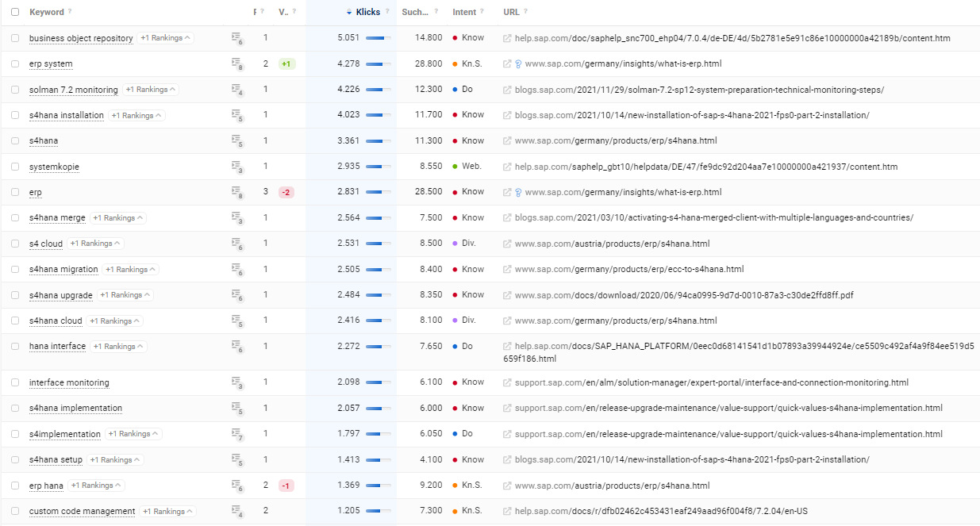Open external link icon for interface monitoring URL
This screenshot has height=526, width=980.
(x=508, y=383)
